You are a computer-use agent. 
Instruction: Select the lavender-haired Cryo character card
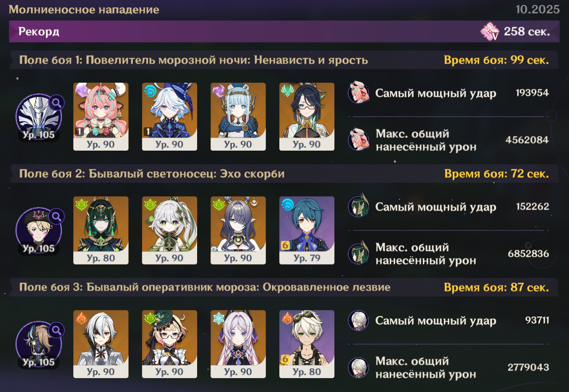238,344
